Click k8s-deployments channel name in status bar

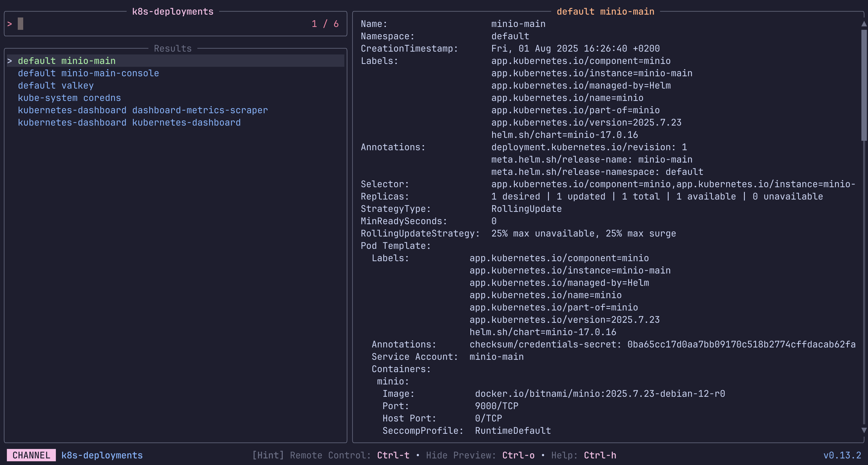coord(102,455)
